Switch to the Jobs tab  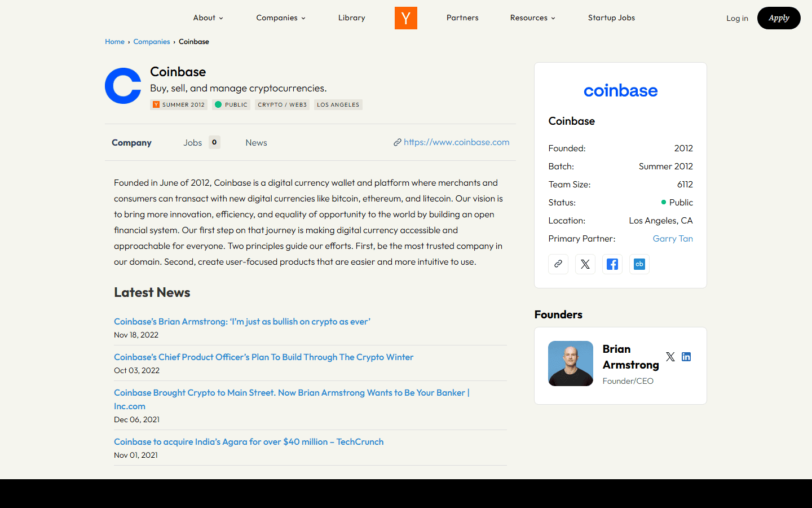(x=201, y=143)
